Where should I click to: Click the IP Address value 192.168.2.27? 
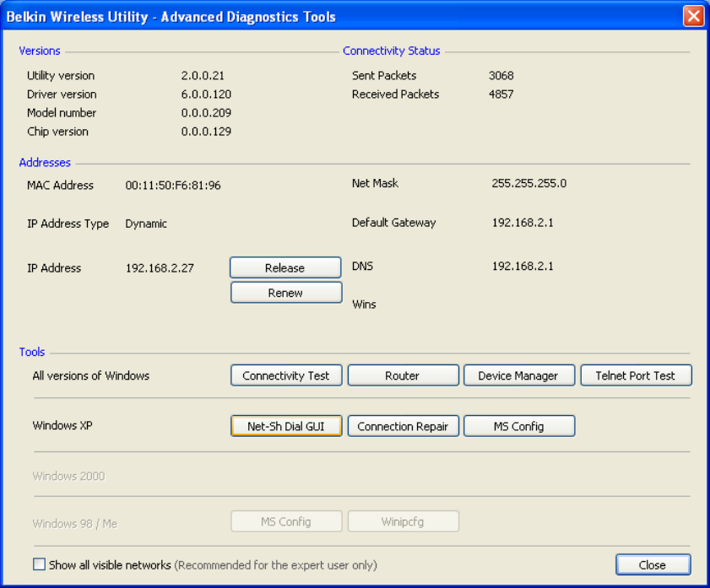point(160,268)
